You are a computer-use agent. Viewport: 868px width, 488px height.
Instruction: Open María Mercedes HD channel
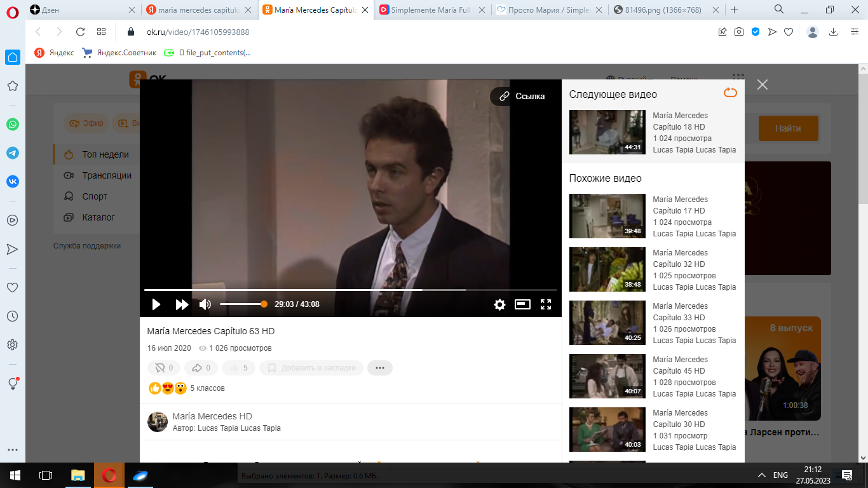212,416
